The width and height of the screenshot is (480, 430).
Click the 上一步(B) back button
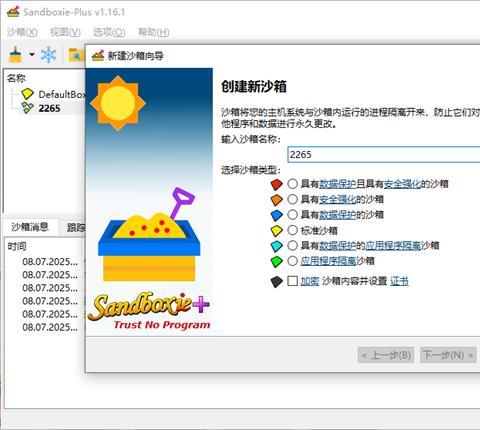(x=386, y=355)
